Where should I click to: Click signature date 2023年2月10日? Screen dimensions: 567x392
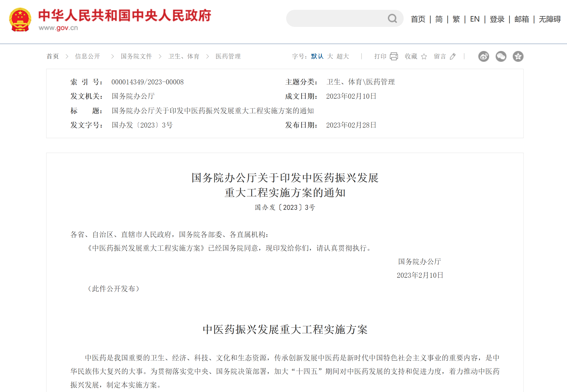(420, 275)
